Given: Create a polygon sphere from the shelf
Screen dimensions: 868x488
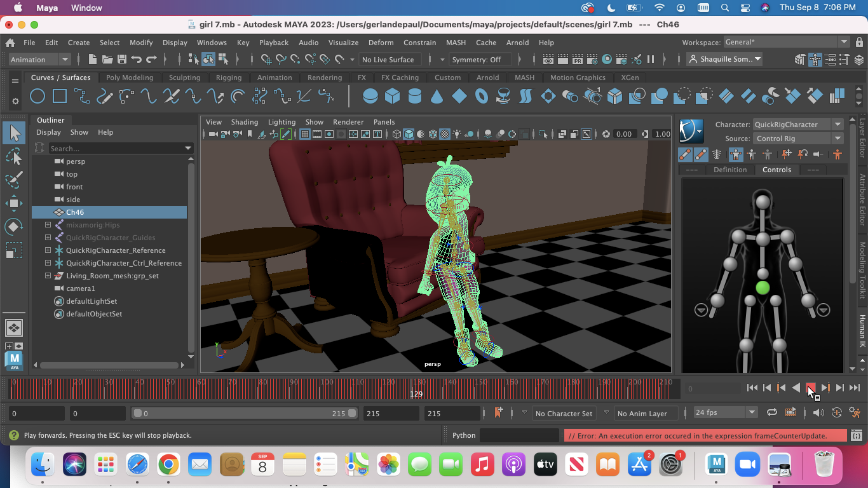Looking at the screenshot, I should click(x=369, y=95).
